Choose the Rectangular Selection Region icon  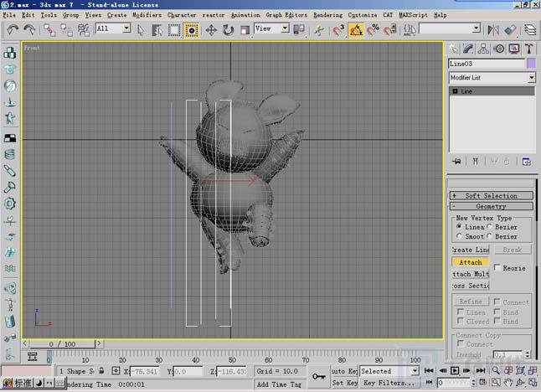click(174, 30)
